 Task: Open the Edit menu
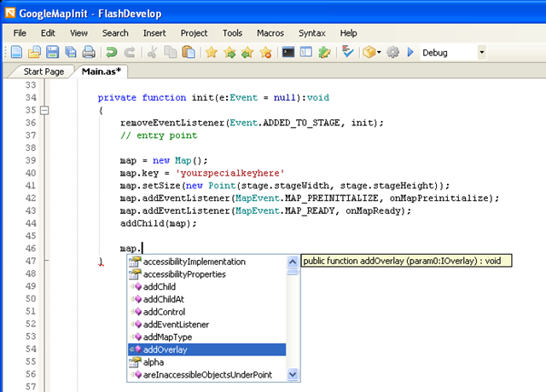coord(48,33)
